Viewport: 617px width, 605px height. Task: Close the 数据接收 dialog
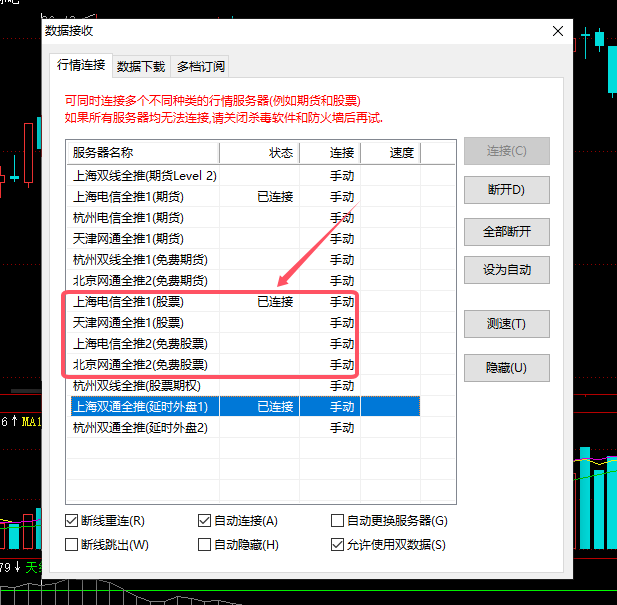click(558, 31)
